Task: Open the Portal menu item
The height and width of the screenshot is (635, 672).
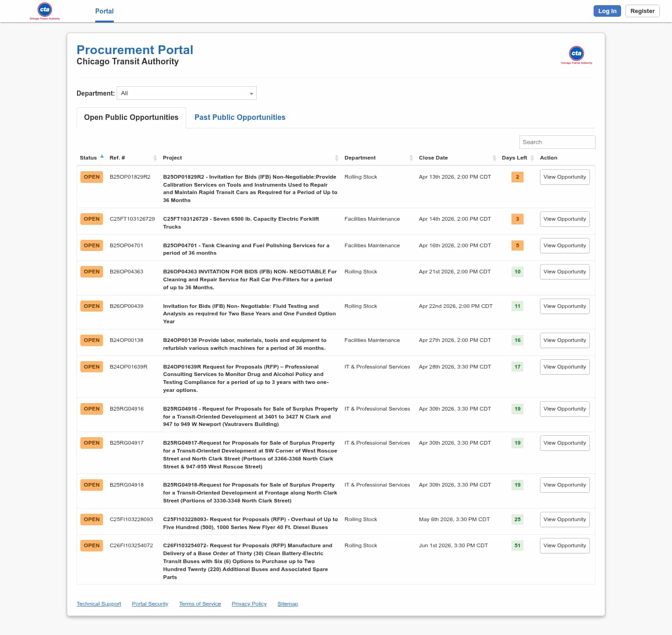Action: click(x=104, y=11)
